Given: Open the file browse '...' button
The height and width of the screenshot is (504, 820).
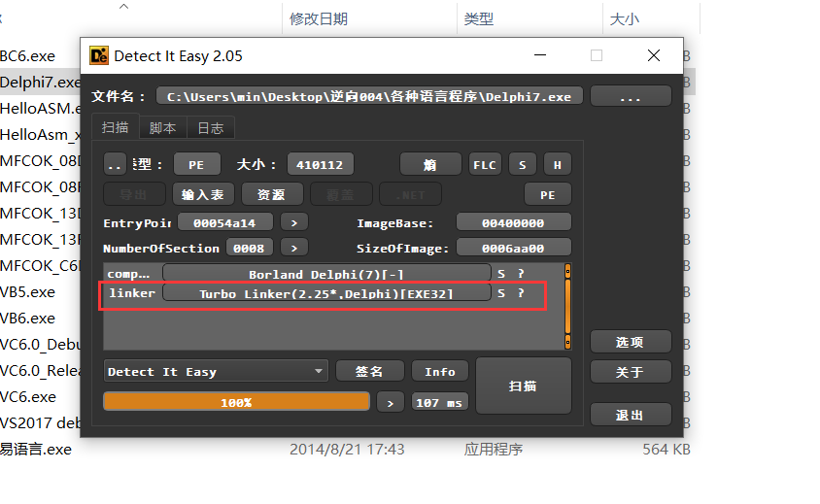Looking at the screenshot, I should point(631,97).
